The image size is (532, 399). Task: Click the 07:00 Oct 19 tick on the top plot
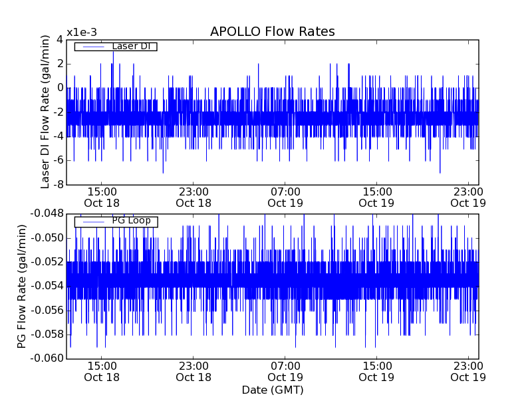click(x=285, y=197)
